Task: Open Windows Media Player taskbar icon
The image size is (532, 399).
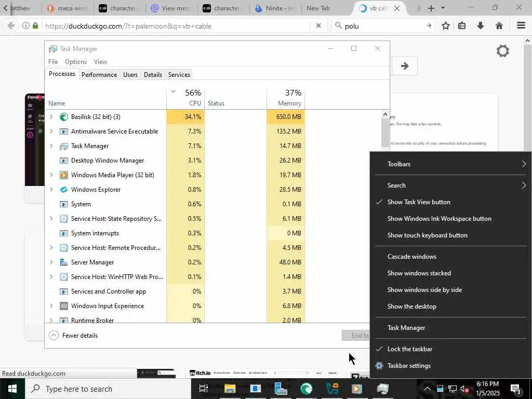Action: [356, 389]
